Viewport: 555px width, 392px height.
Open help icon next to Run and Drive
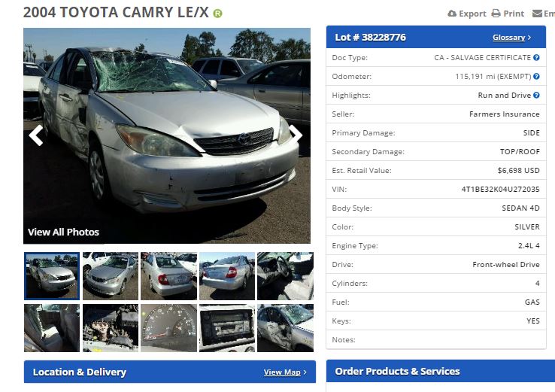536,95
